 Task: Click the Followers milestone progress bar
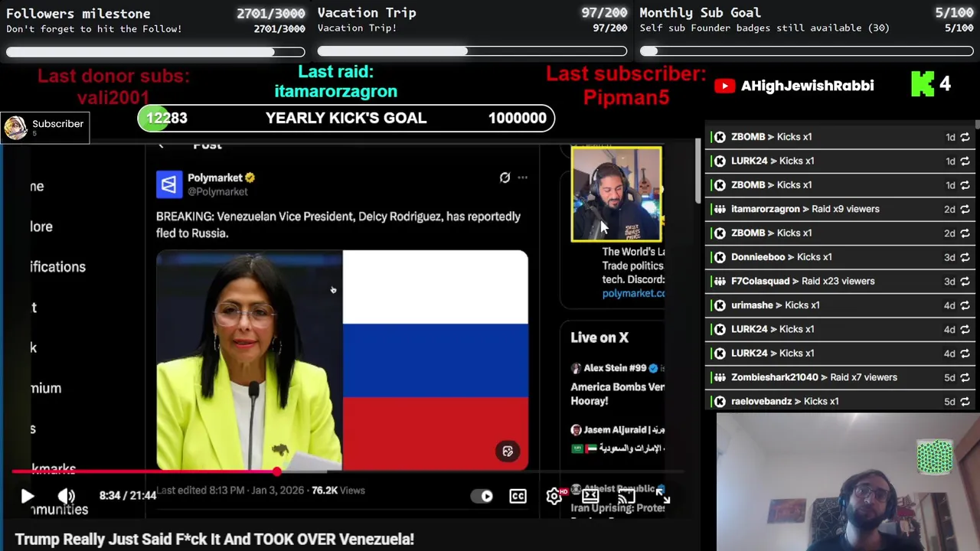155,52
